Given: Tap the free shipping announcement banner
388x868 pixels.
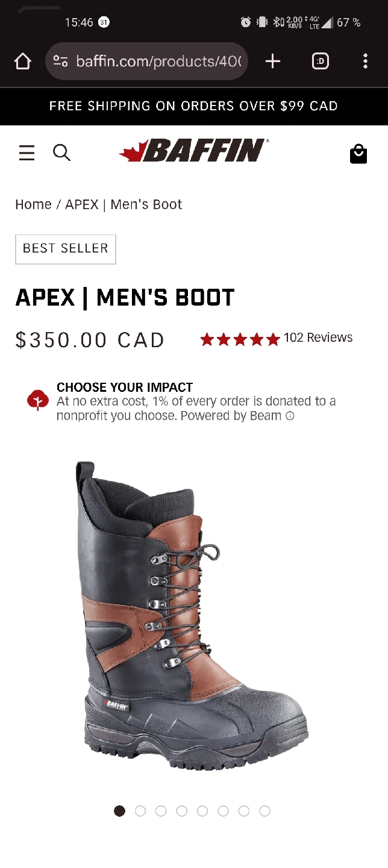Looking at the screenshot, I should [x=194, y=106].
